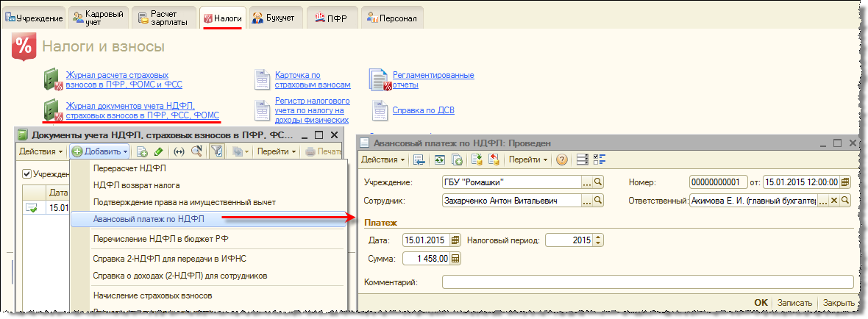Click find-by-number magnifier icon

(x=196, y=151)
